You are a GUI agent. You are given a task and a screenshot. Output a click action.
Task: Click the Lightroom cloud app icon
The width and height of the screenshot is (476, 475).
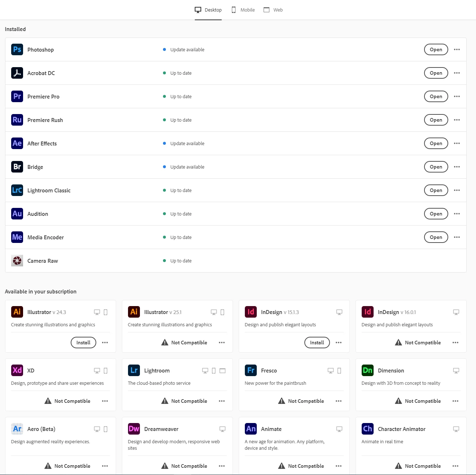click(x=134, y=370)
